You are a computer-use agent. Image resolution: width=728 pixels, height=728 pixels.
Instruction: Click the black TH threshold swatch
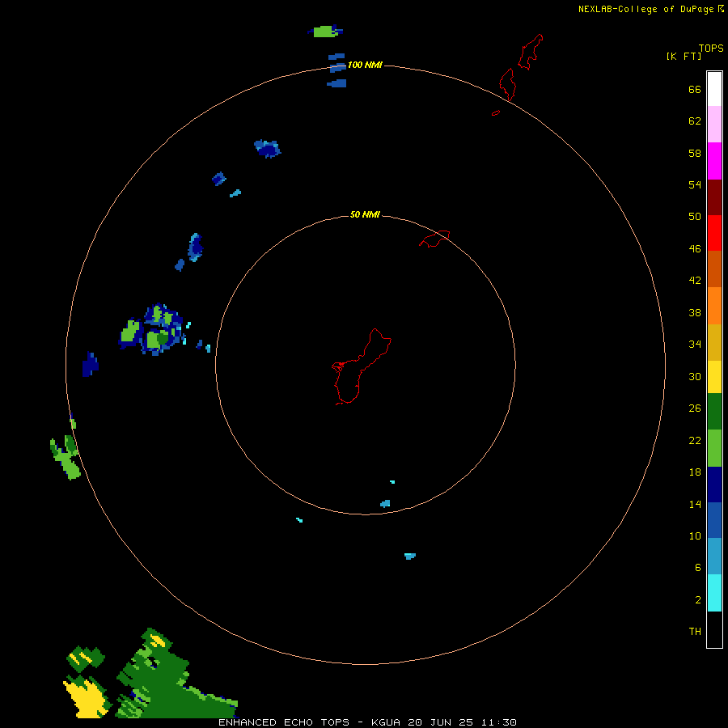tap(714, 629)
